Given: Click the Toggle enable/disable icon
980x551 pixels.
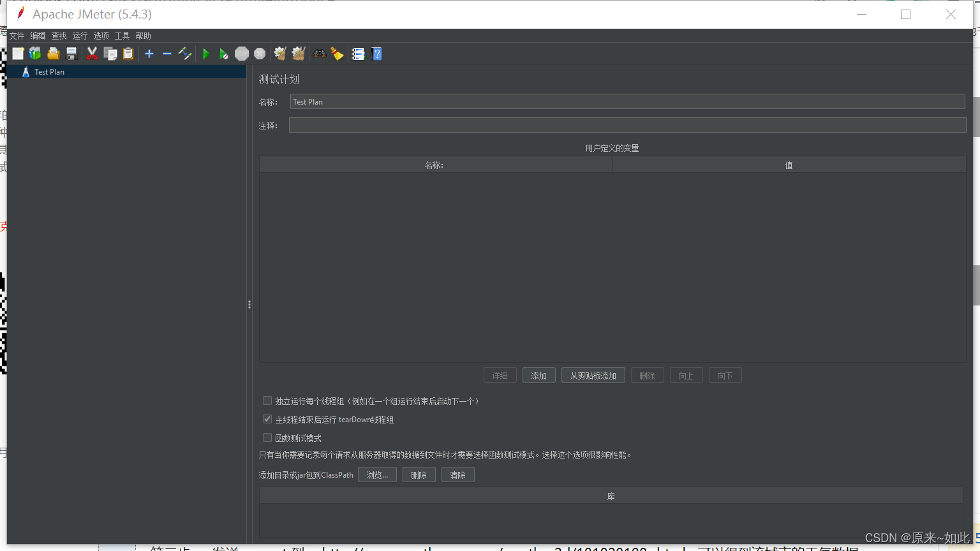Looking at the screenshot, I should click(185, 54).
